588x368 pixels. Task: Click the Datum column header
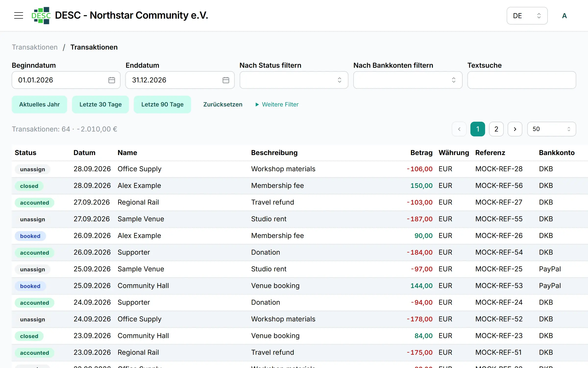84,153
